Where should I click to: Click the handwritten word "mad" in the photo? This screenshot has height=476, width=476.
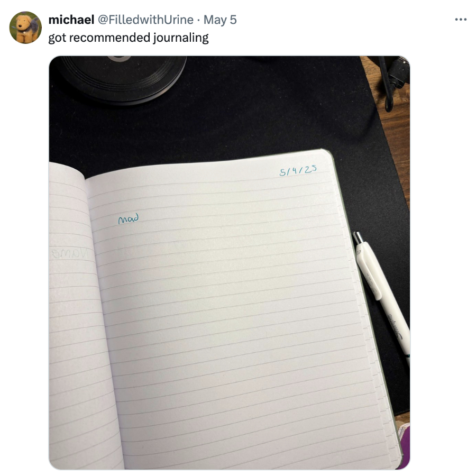pyautogui.click(x=129, y=218)
